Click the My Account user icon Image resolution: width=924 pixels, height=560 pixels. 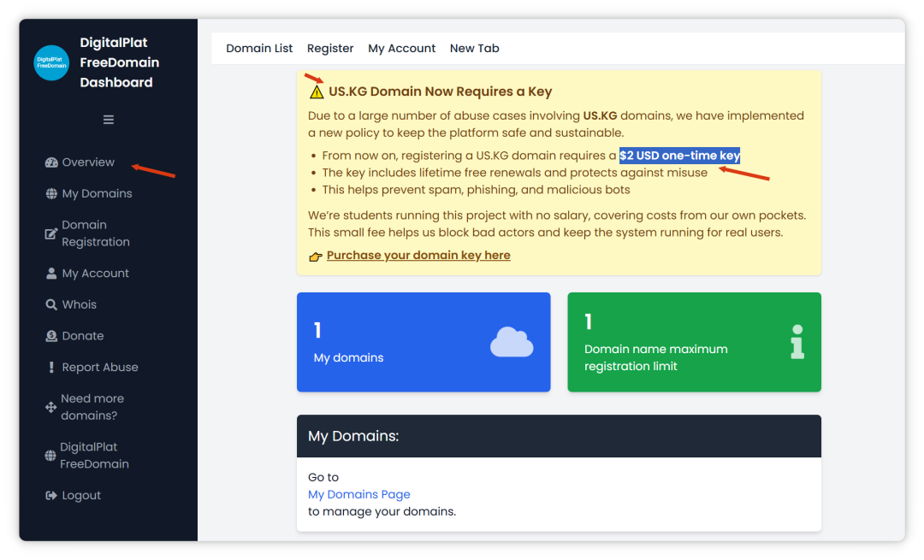(51, 274)
